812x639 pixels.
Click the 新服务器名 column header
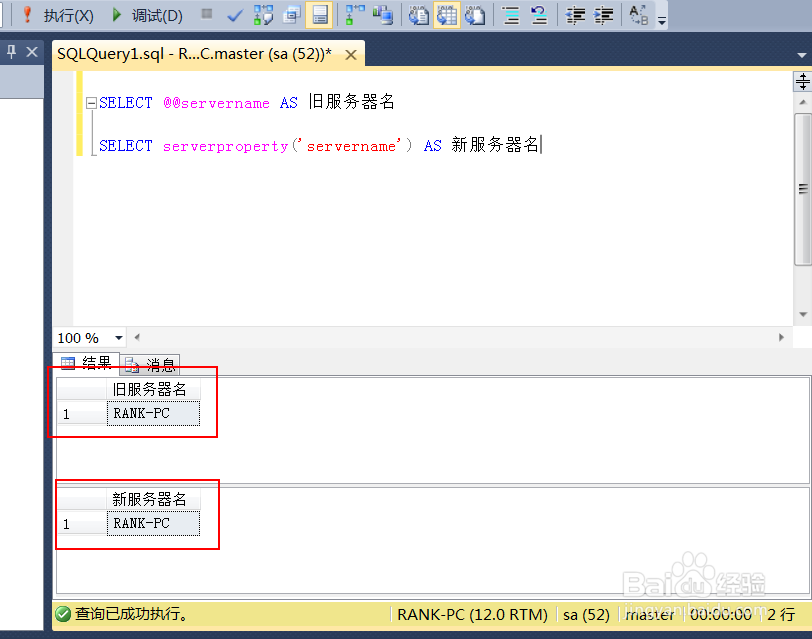153,499
